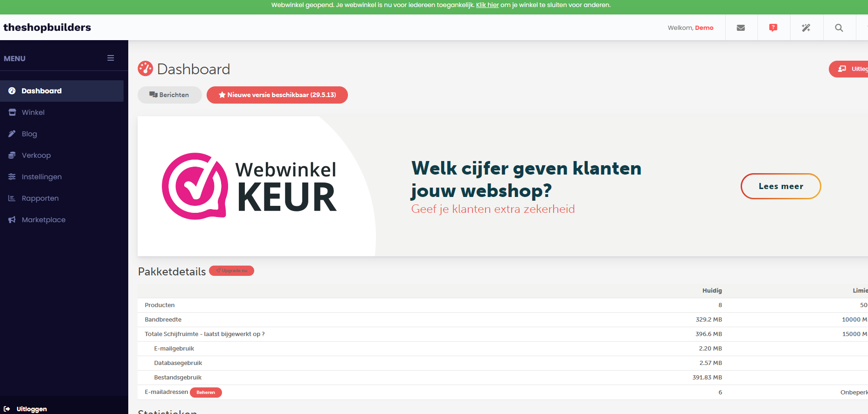Click the search magnifier icon
Viewport: 868px width, 414px height.
click(x=839, y=28)
